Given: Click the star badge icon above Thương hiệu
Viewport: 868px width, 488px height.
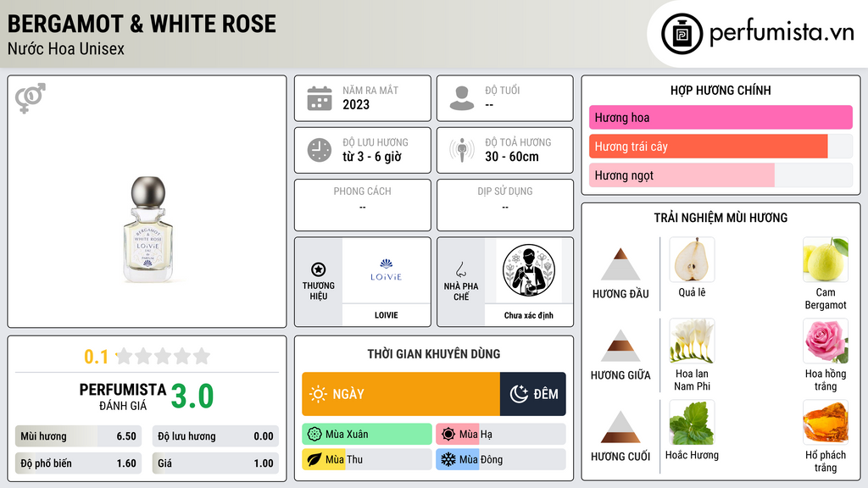Looking at the screenshot, I should (x=319, y=269).
